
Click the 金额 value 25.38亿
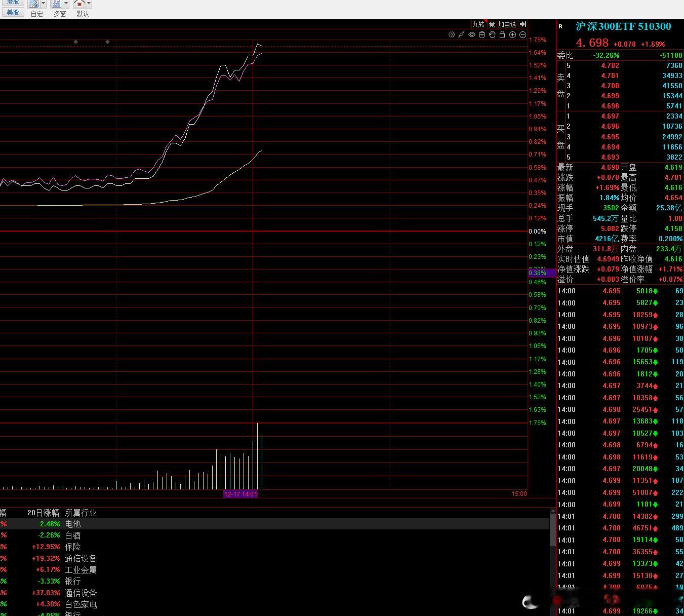pos(669,208)
